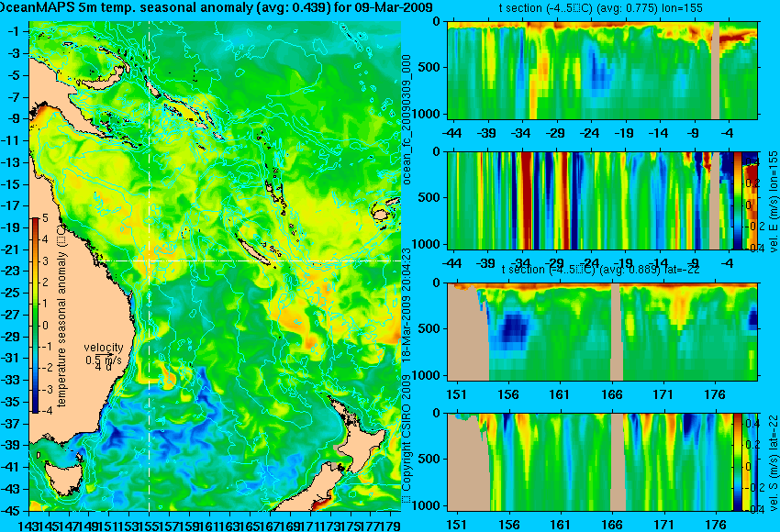Click the '0' value on the temperature colorbar

(45, 326)
